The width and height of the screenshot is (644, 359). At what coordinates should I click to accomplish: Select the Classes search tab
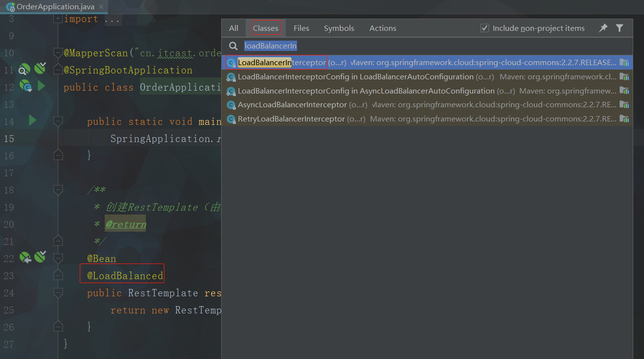pos(266,28)
